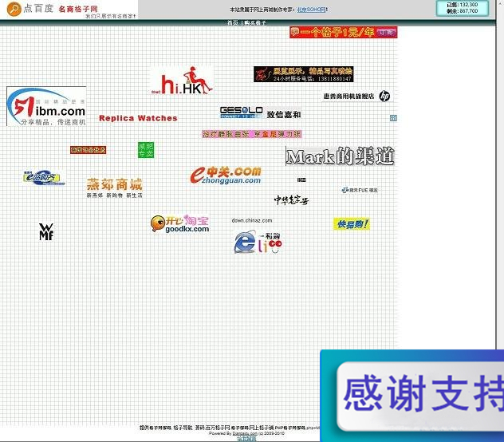Screen dimensions: 504x442
Task: Open the GESOLO 致信嘉和 ad
Action: pyautogui.click(x=261, y=113)
